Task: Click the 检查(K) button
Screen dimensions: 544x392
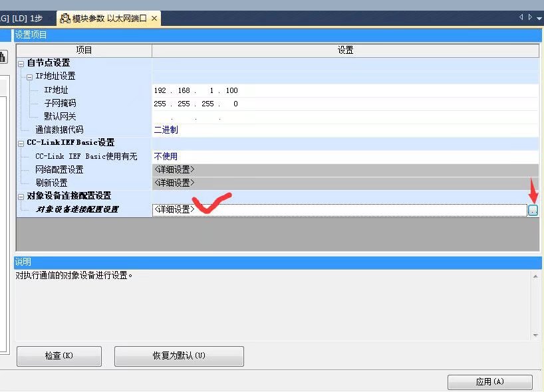Action: [59, 356]
